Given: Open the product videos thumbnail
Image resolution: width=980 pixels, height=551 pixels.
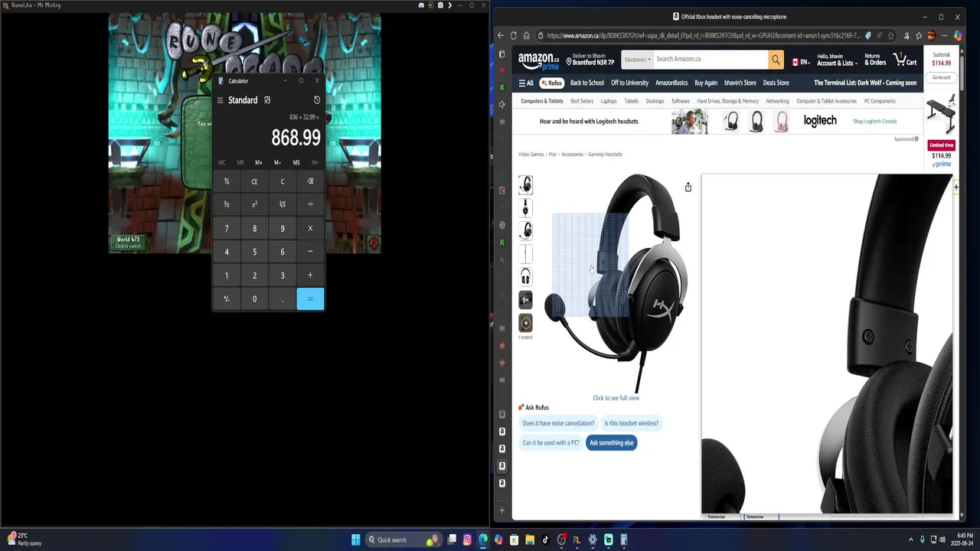Looking at the screenshot, I should (x=525, y=323).
